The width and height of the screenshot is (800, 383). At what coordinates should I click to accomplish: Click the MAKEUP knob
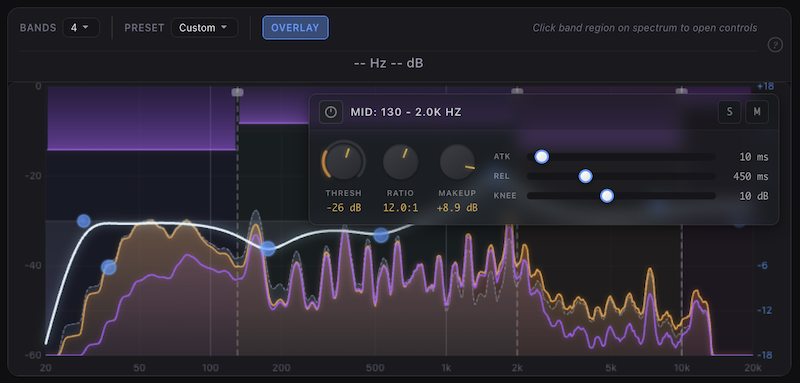[x=458, y=162]
